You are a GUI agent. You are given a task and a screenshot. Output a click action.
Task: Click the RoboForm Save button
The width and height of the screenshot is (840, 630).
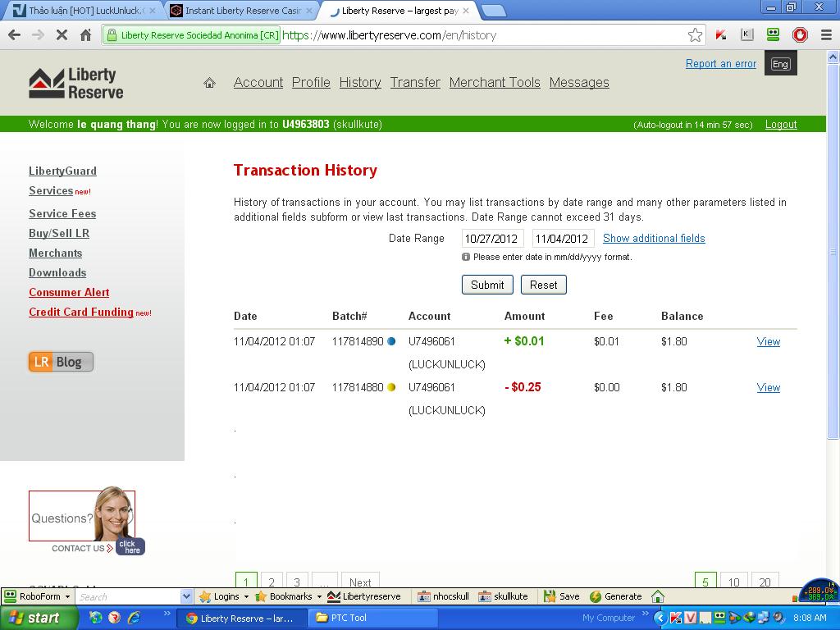pyautogui.click(x=561, y=596)
